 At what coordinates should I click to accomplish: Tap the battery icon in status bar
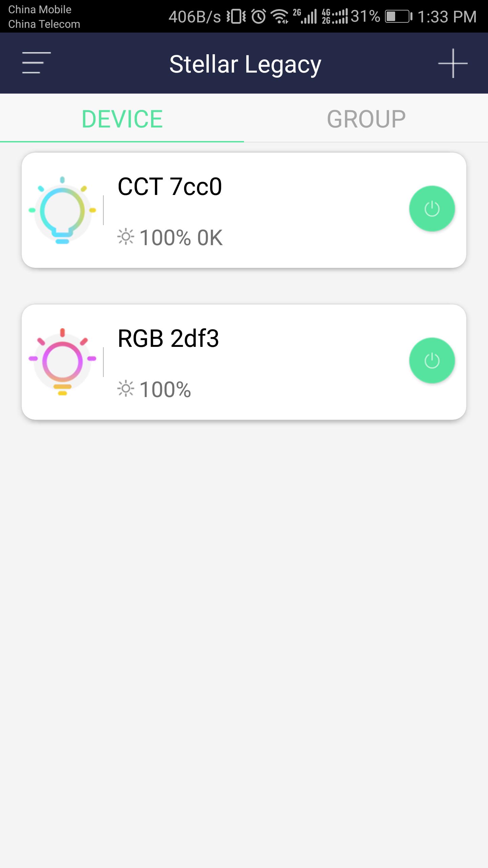(399, 16)
